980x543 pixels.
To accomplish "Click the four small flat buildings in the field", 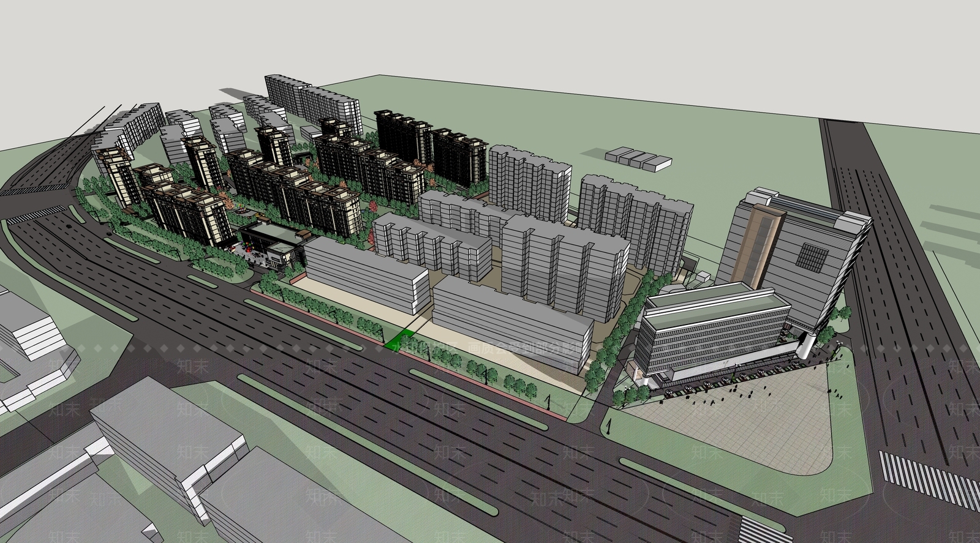I will (x=638, y=157).
